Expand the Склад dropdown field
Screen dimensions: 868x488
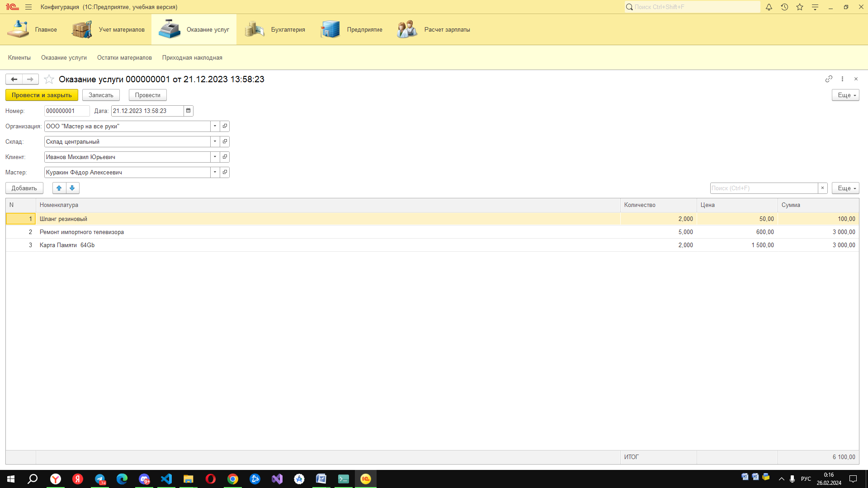tap(215, 141)
